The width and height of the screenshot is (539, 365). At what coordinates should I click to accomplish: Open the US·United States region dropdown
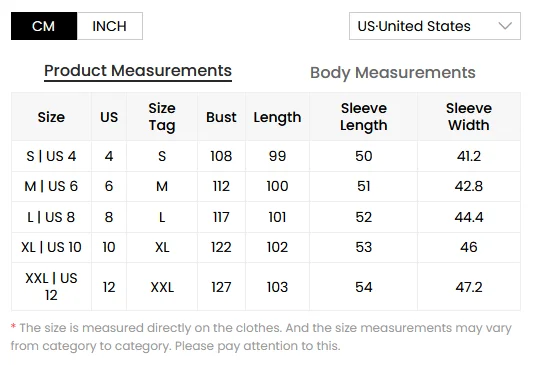435,26
